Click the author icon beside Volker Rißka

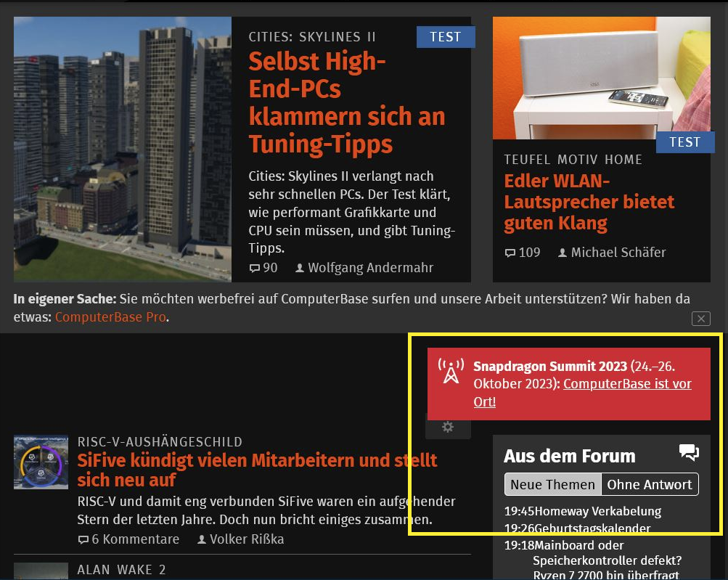202,539
